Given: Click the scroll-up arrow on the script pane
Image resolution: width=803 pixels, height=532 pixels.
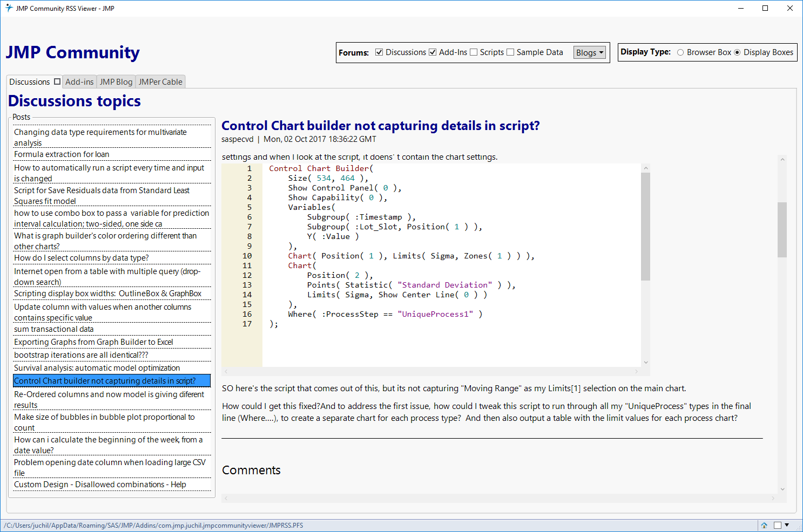Looking at the screenshot, I should click(645, 168).
